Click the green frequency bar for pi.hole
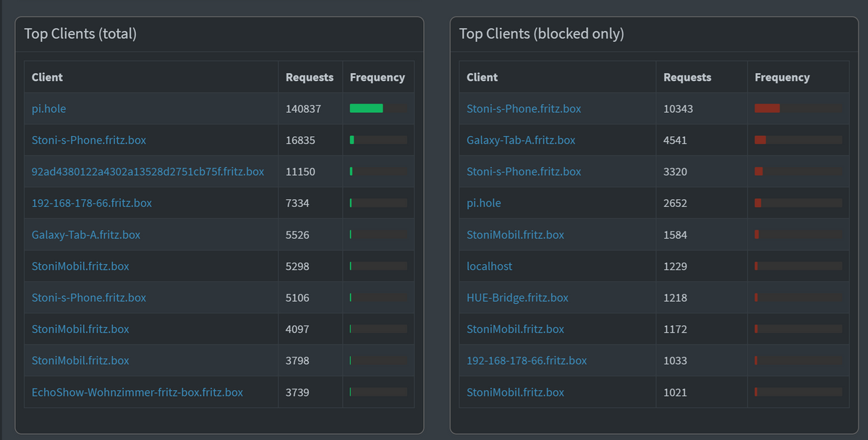 (x=366, y=109)
